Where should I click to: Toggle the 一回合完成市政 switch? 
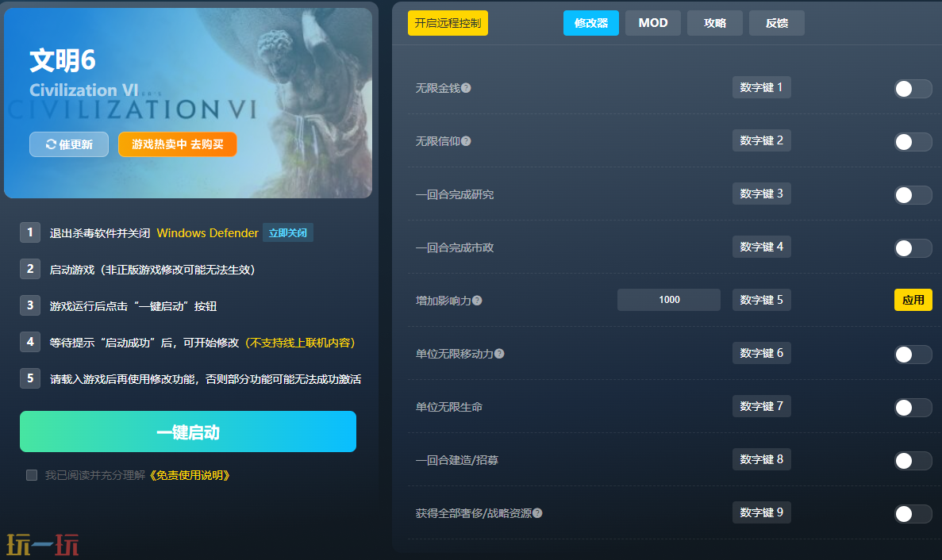click(x=913, y=248)
